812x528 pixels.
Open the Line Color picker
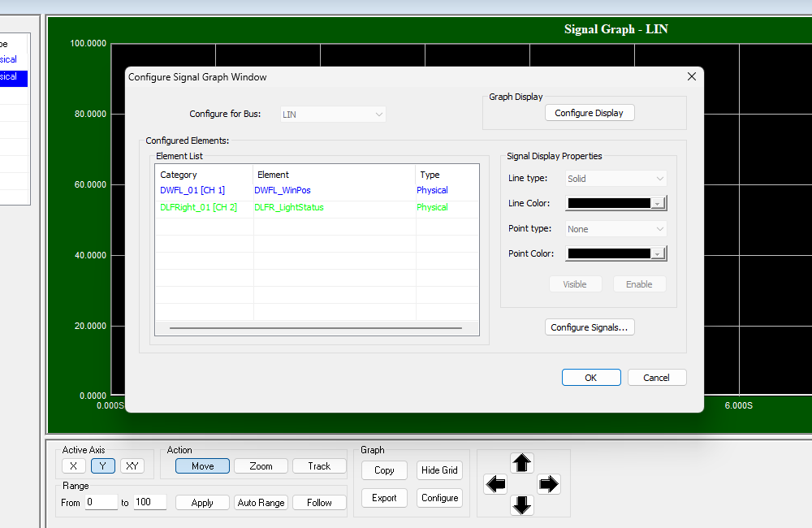tap(615, 203)
